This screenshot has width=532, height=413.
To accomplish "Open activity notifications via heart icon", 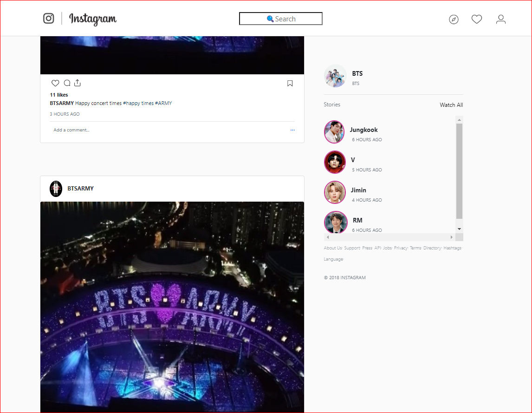I will pos(477,19).
